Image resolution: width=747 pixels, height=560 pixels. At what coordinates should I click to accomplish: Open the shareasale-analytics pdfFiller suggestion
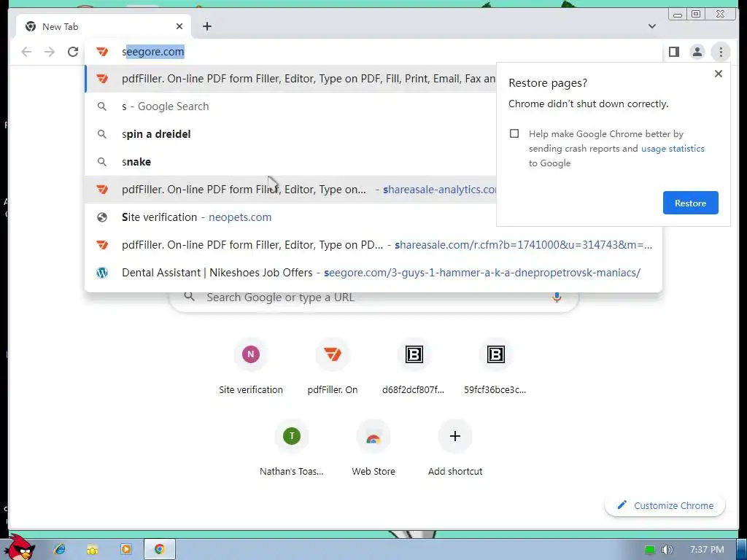pos(290,189)
